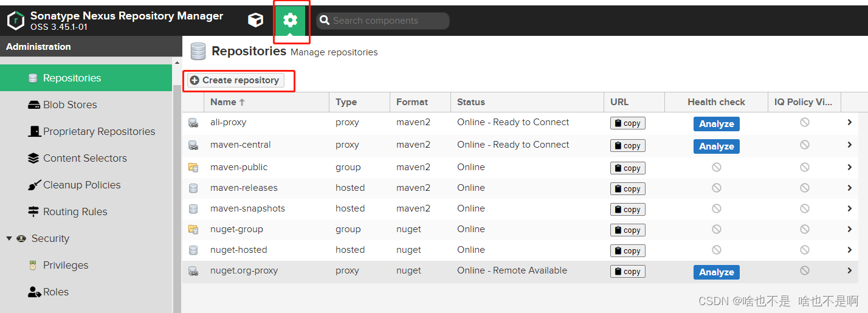Collapse the Security tree section
The height and width of the screenshot is (313, 868).
(x=9, y=238)
